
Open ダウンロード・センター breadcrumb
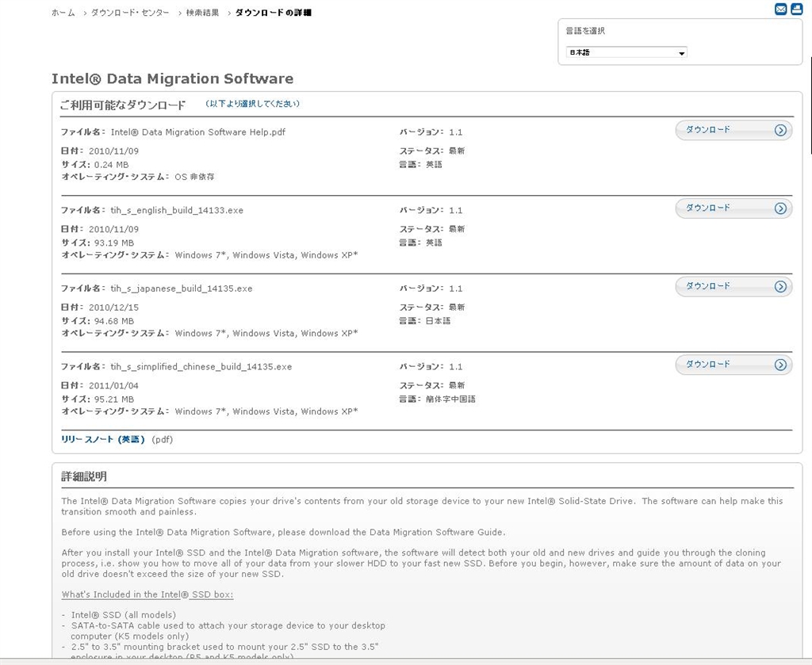click(130, 13)
